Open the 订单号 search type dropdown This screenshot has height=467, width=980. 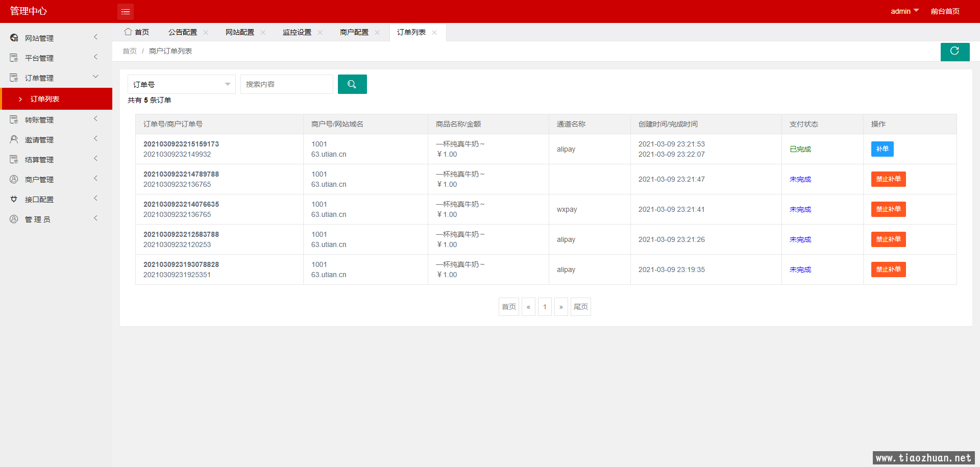182,84
